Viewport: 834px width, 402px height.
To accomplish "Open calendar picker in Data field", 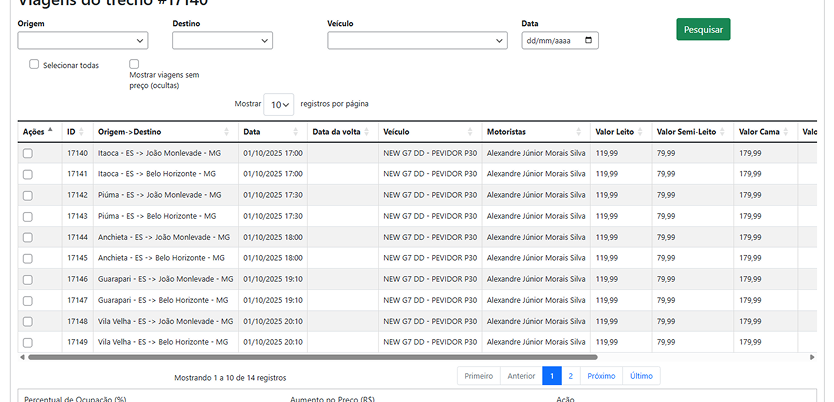I will coord(589,41).
